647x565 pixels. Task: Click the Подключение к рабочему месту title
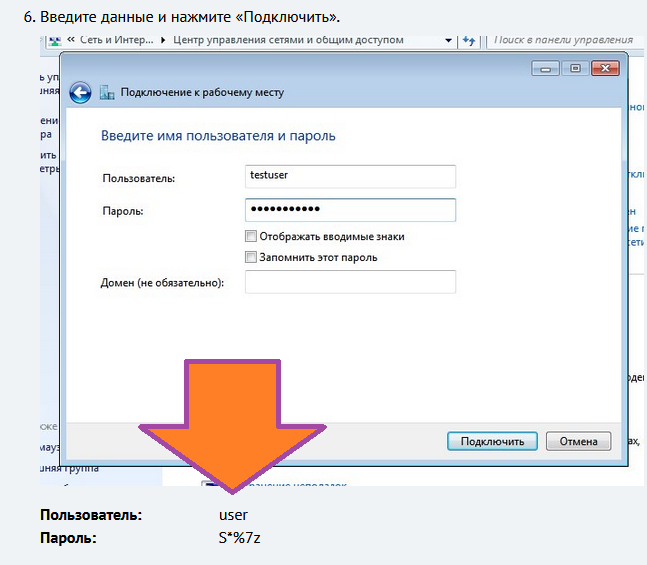[202, 92]
